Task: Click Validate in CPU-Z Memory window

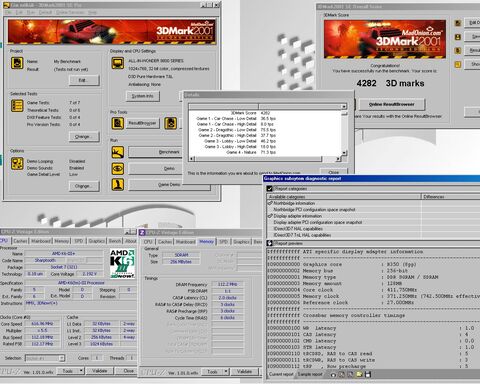Action: point(244,371)
